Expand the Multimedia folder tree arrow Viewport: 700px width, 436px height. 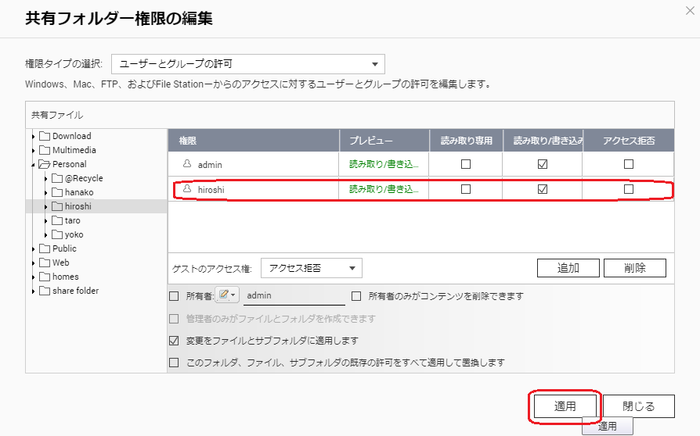pos(33,150)
